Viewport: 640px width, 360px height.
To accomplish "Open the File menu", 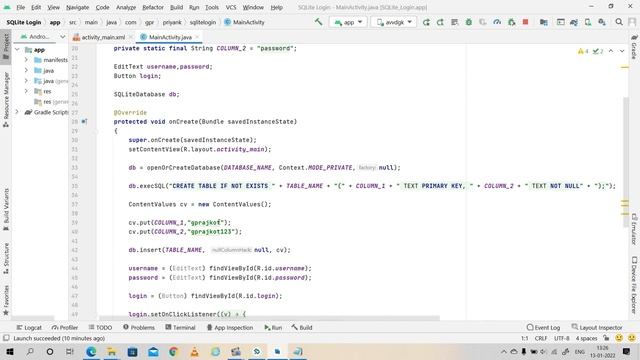I will 20,7.
